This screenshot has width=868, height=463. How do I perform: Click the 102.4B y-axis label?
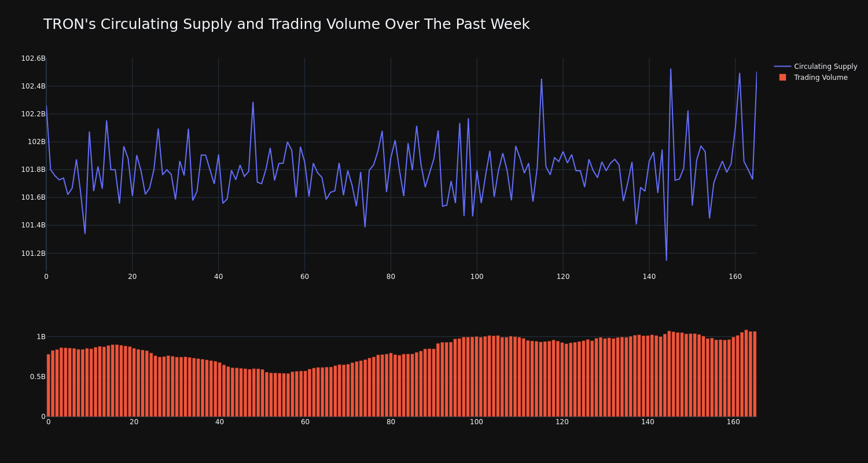(x=33, y=86)
